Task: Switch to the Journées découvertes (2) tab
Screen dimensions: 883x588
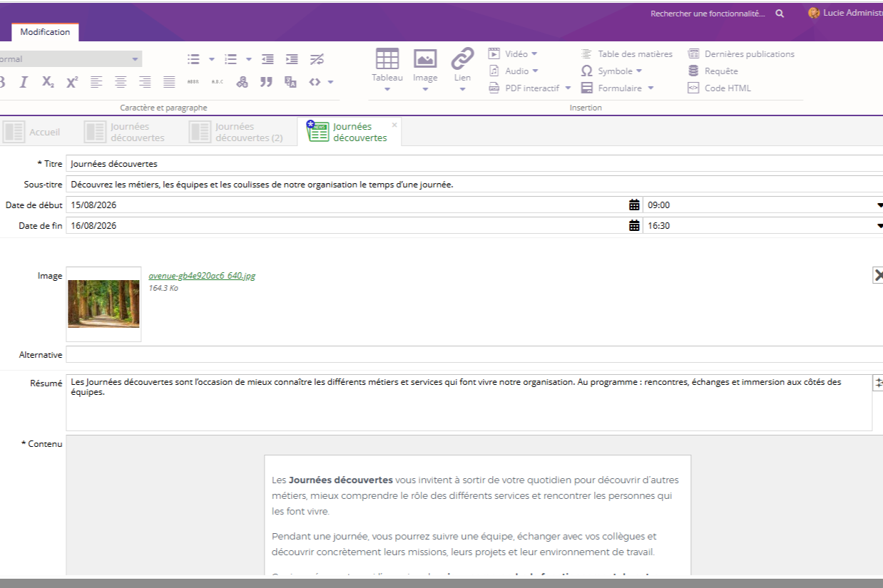Action: (238, 132)
